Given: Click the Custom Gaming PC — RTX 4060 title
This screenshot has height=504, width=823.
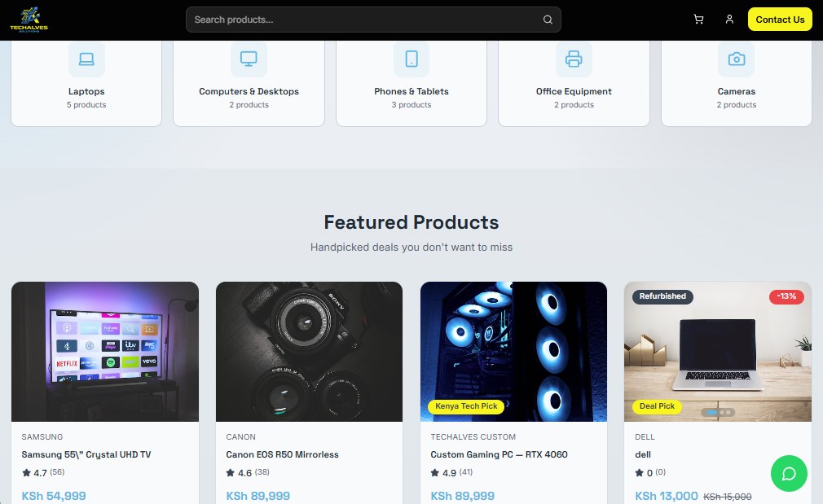Looking at the screenshot, I should [500, 454].
